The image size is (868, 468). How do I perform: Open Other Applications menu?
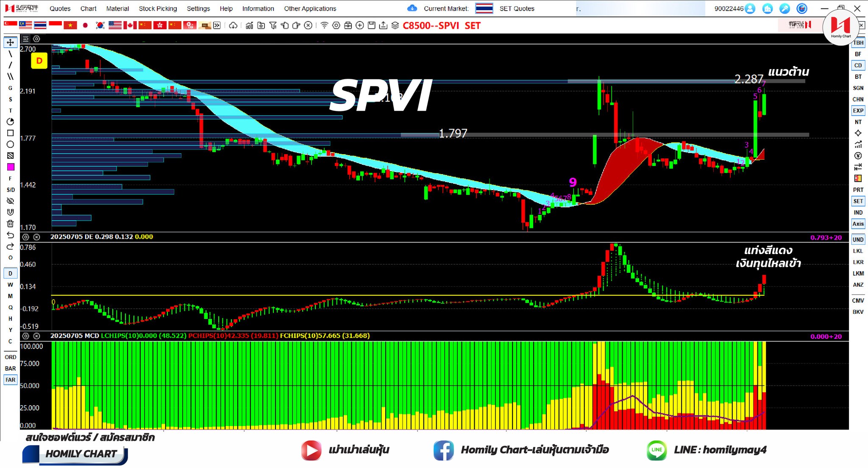[x=310, y=8]
